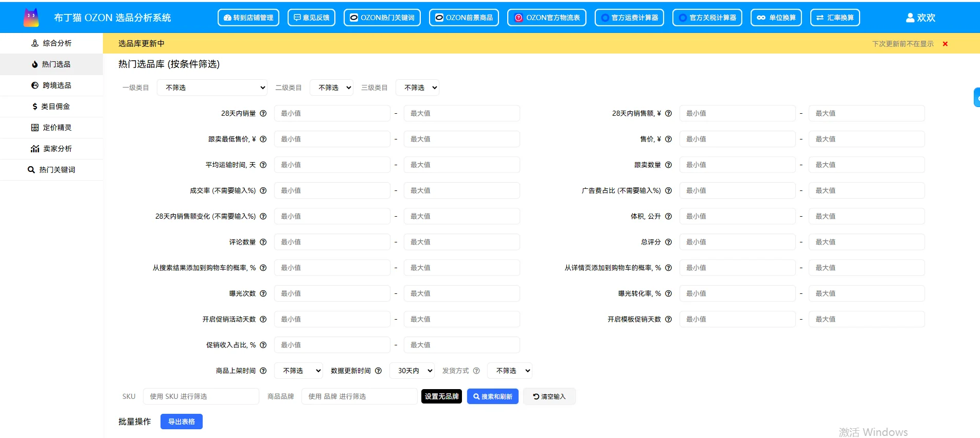Click help icon next to 开启促销活动天数
980x438 pixels.
point(263,319)
